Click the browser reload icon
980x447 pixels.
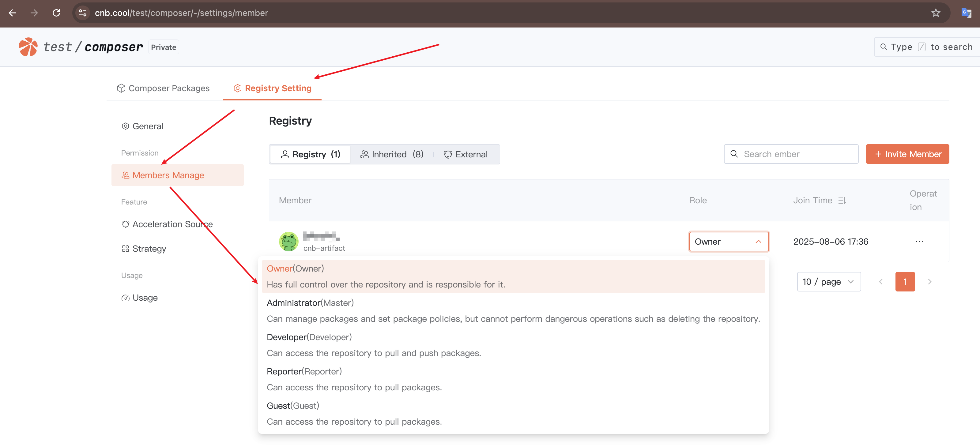coord(56,13)
